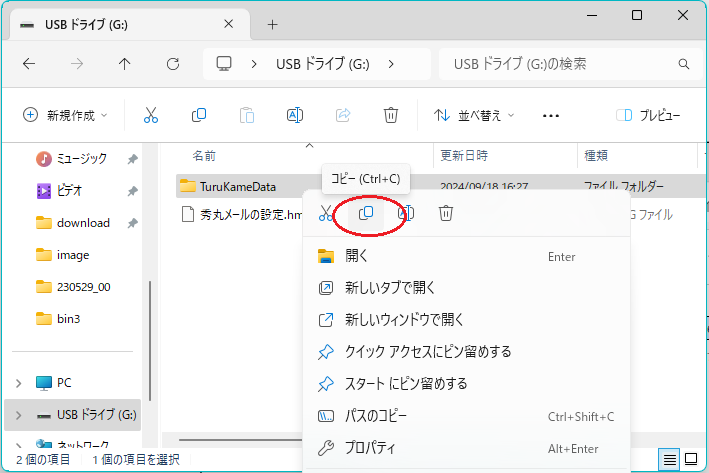Image resolution: width=709 pixels, height=473 pixels.
Task: Unpin ミュージック from quick access
Action: (132, 159)
